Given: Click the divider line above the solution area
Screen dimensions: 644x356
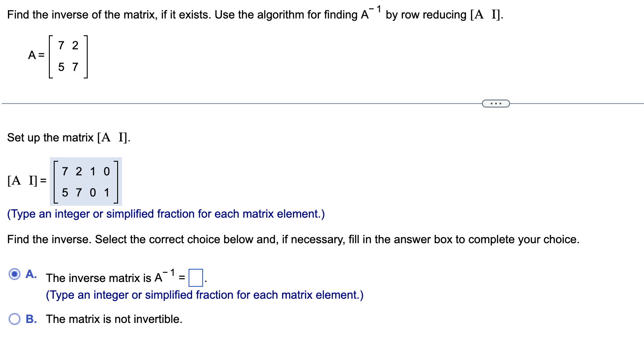Looking at the screenshot, I should pos(220,103).
